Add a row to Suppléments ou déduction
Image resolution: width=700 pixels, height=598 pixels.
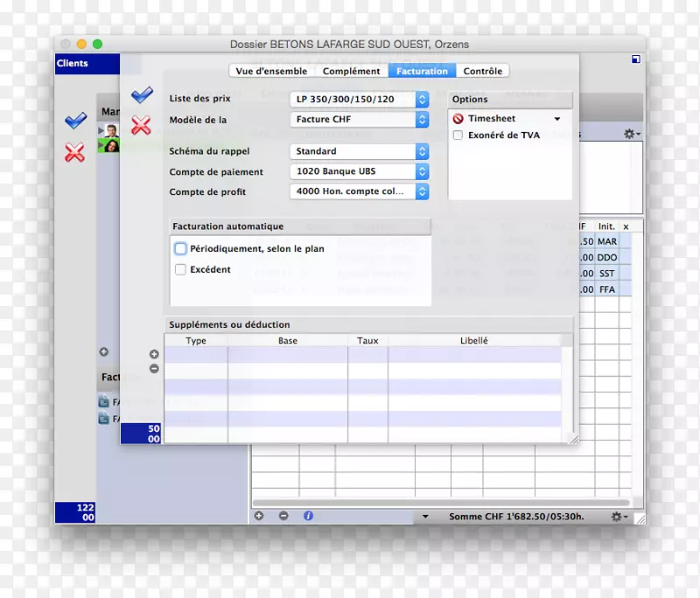154,354
